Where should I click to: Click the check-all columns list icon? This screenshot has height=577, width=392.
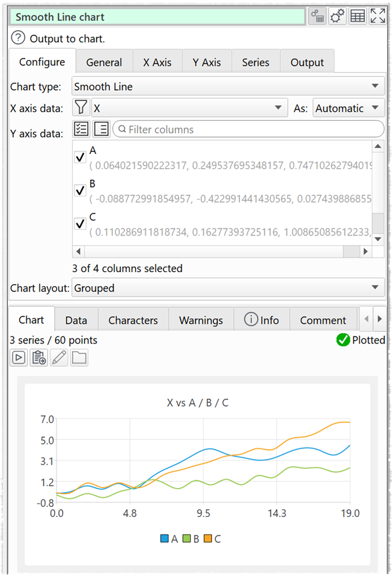[x=81, y=129]
